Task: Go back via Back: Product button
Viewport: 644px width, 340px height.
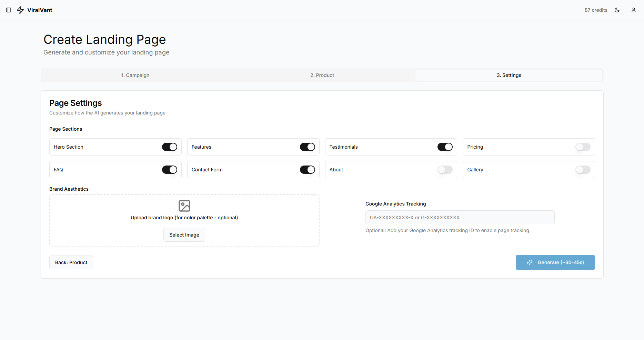Action: pos(71,262)
